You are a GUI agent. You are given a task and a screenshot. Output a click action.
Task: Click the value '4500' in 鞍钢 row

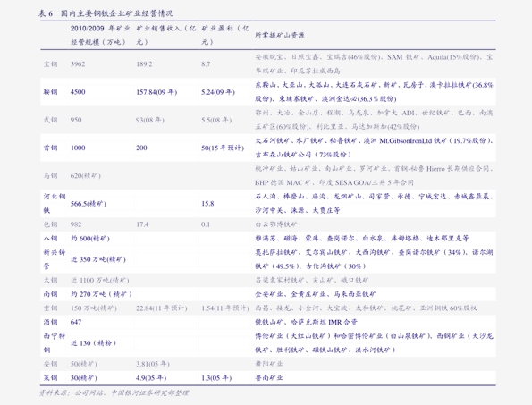click(78, 92)
